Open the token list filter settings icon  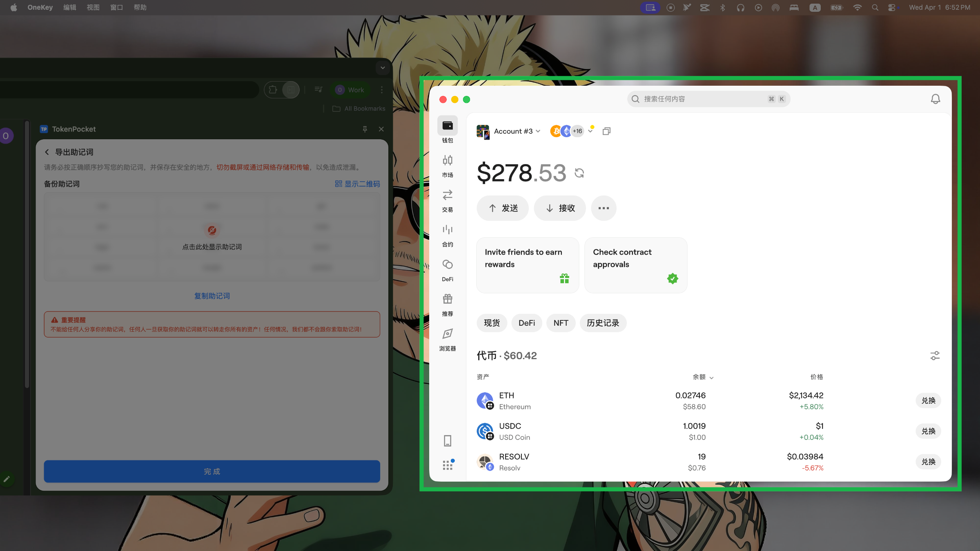935,355
